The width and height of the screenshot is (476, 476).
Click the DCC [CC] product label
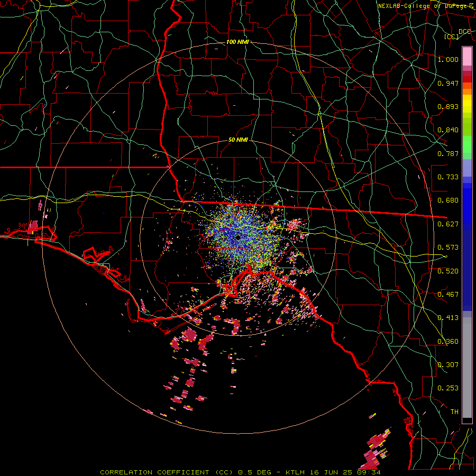point(456,34)
